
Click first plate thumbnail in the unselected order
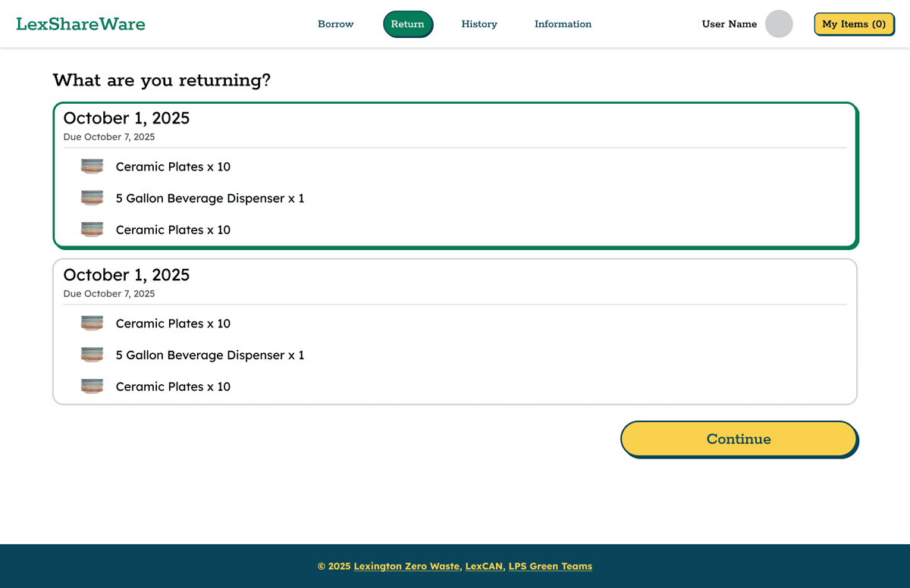click(x=92, y=324)
